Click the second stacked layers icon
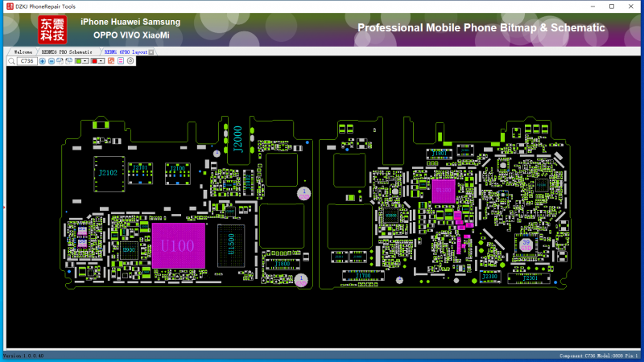This screenshot has height=362, width=644. coord(69,61)
